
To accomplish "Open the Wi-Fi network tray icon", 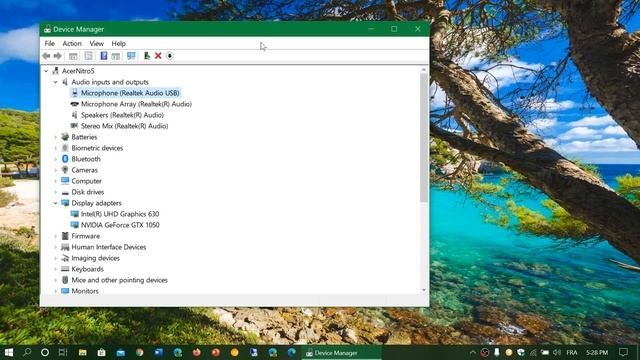I will click(x=533, y=352).
